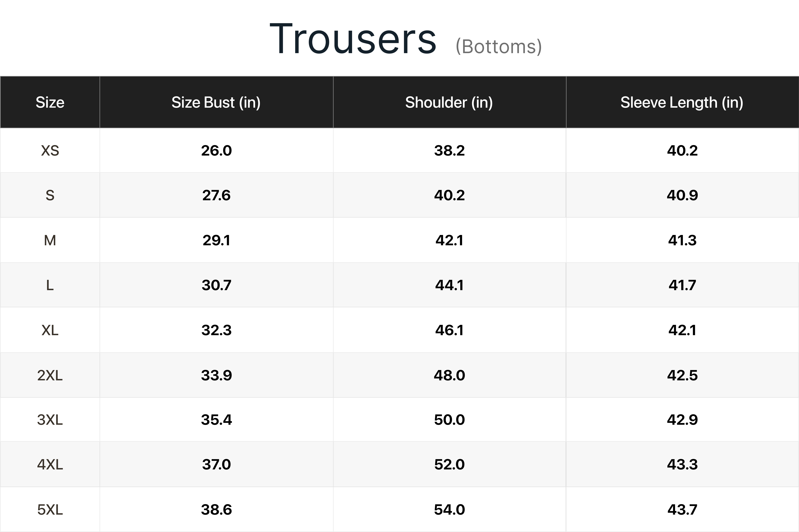This screenshot has height=532, width=799.
Task: Select the Size column header
Action: tap(50, 102)
